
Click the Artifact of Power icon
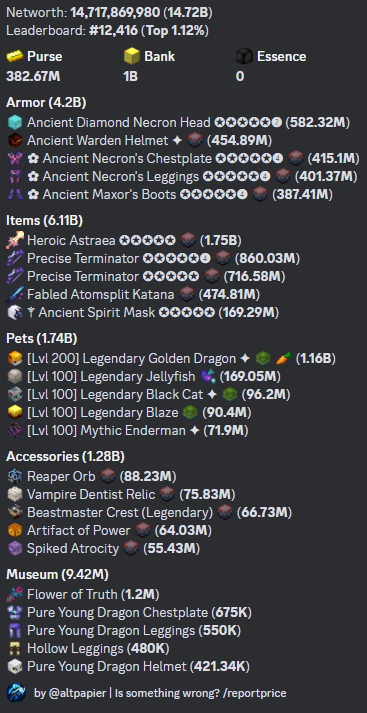[15, 530]
